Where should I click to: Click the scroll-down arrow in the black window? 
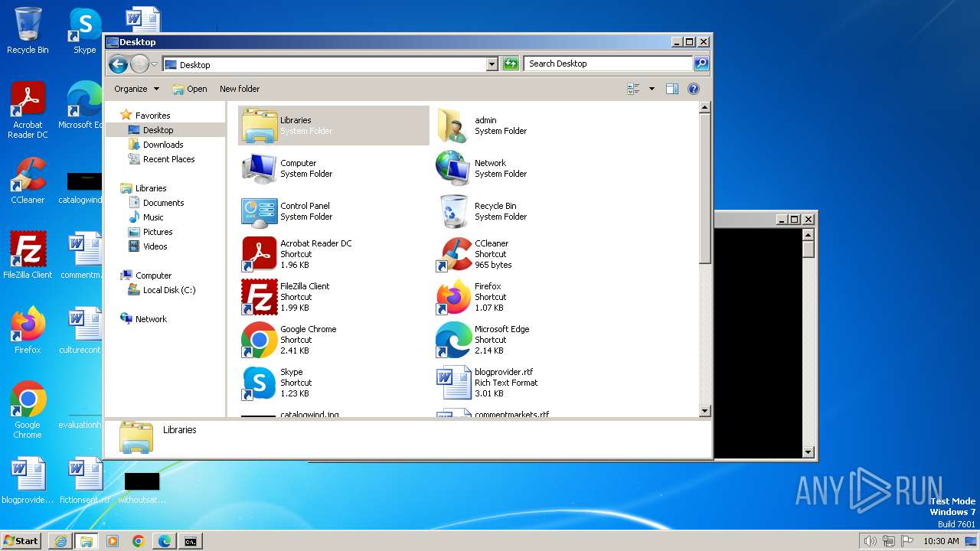(x=808, y=452)
